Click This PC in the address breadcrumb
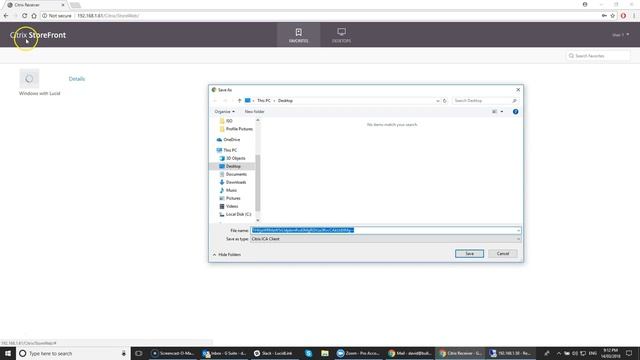Image resolution: width=640 pixels, height=360 pixels. click(x=264, y=100)
